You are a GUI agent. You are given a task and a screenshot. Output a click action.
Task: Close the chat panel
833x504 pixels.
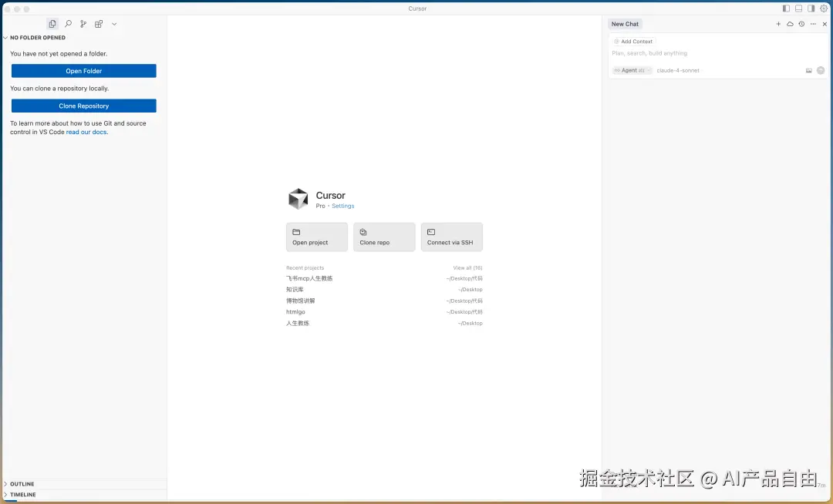click(x=825, y=24)
